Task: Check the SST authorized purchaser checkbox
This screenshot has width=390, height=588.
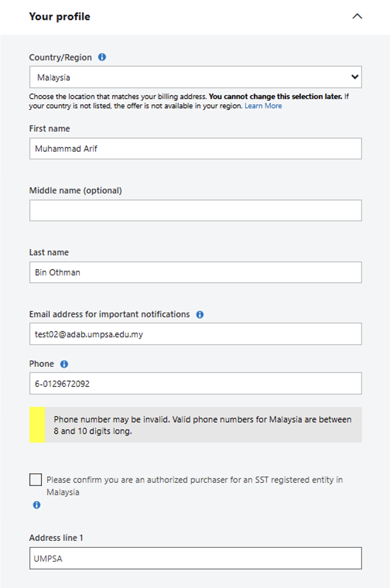Action: 36,480
